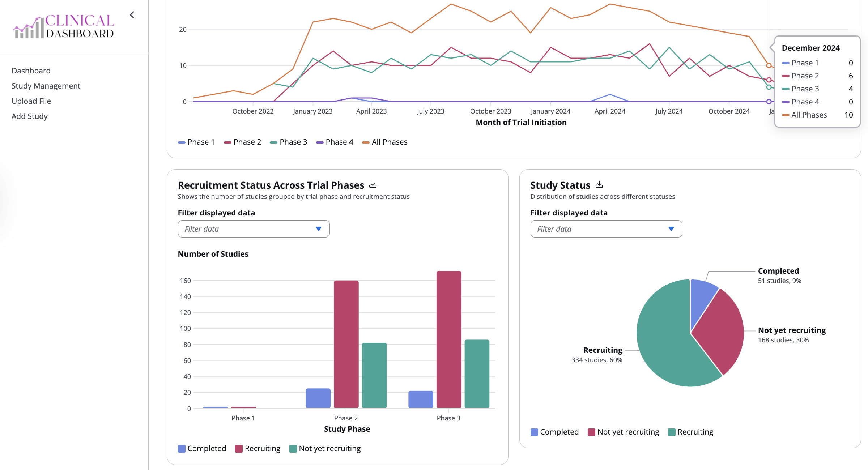868x470 pixels.
Task: Download the Study Status chart
Action: click(599, 185)
